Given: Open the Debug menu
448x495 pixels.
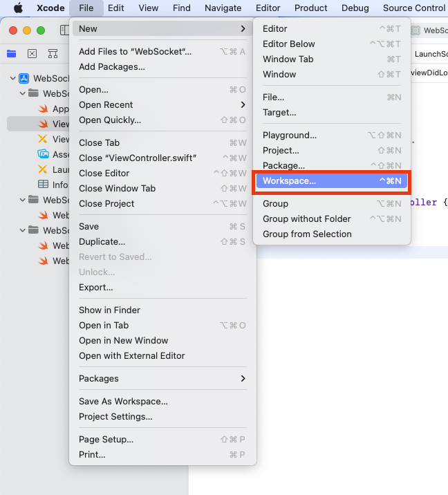Looking at the screenshot, I should pyautogui.click(x=355, y=8).
